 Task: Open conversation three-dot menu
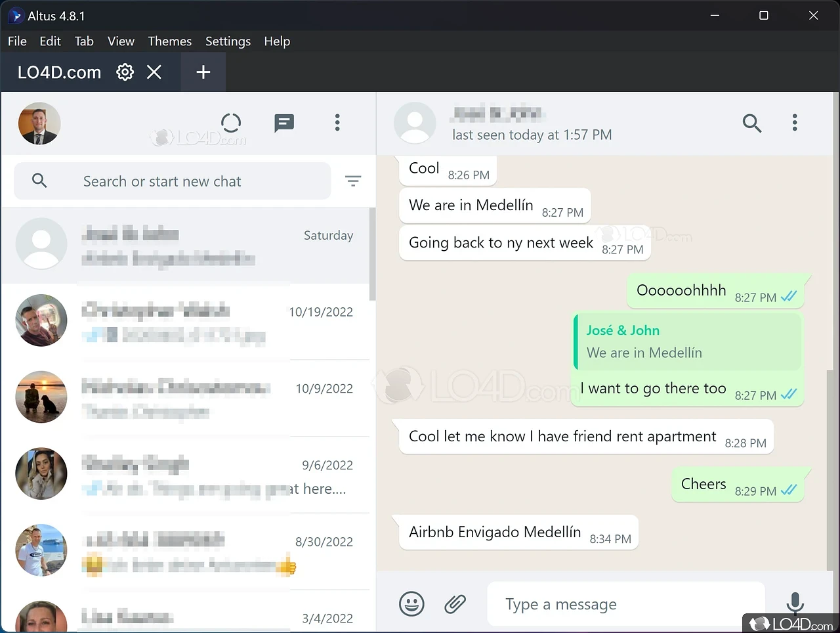click(x=795, y=123)
